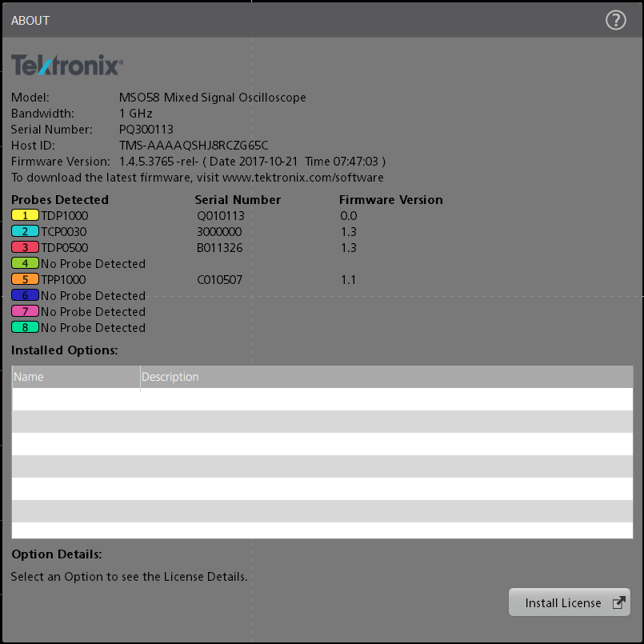The width and height of the screenshot is (644, 644).
Task: Click the TDP1000 probe entry
Action: tap(67, 215)
